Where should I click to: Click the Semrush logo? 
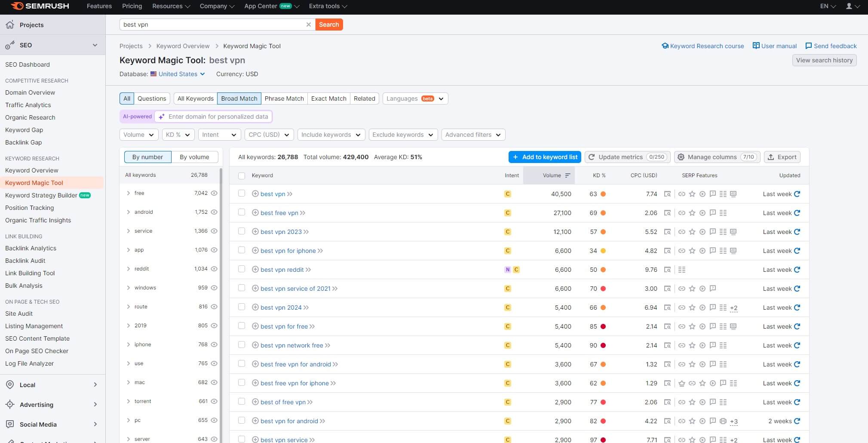click(40, 6)
